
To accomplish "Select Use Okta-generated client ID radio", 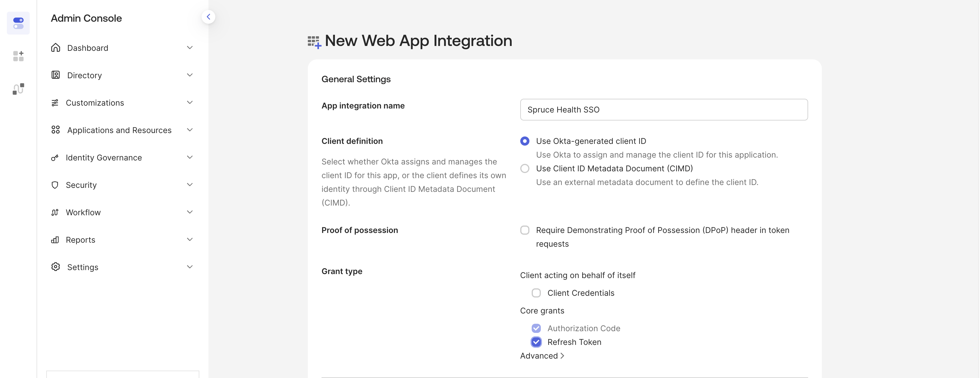I will [525, 141].
